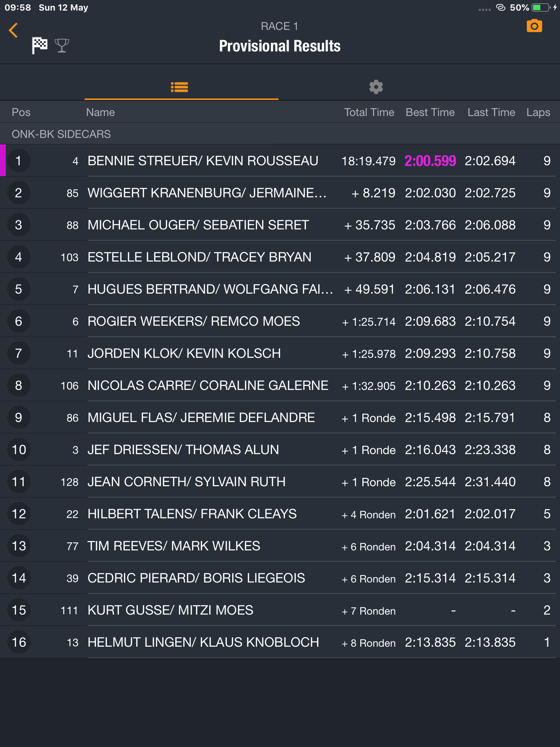Sort by the Best Time column header
Screen dimensions: 560x747
(x=430, y=112)
